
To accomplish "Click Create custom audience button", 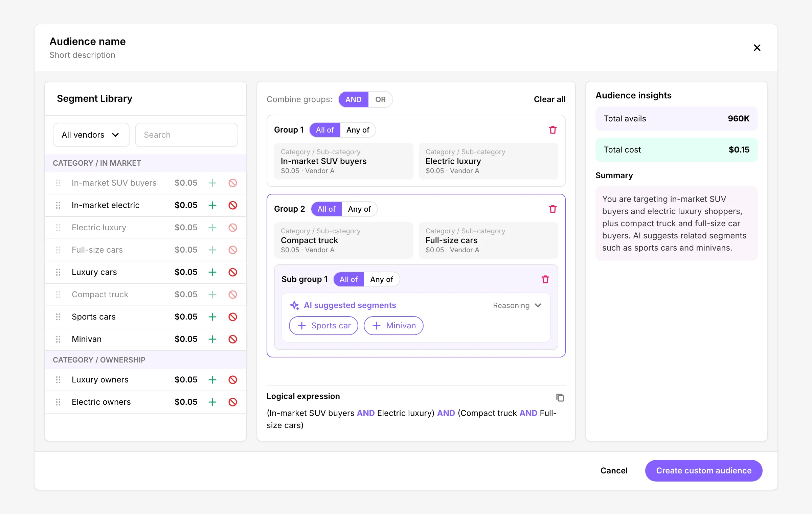I will pos(704,471).
